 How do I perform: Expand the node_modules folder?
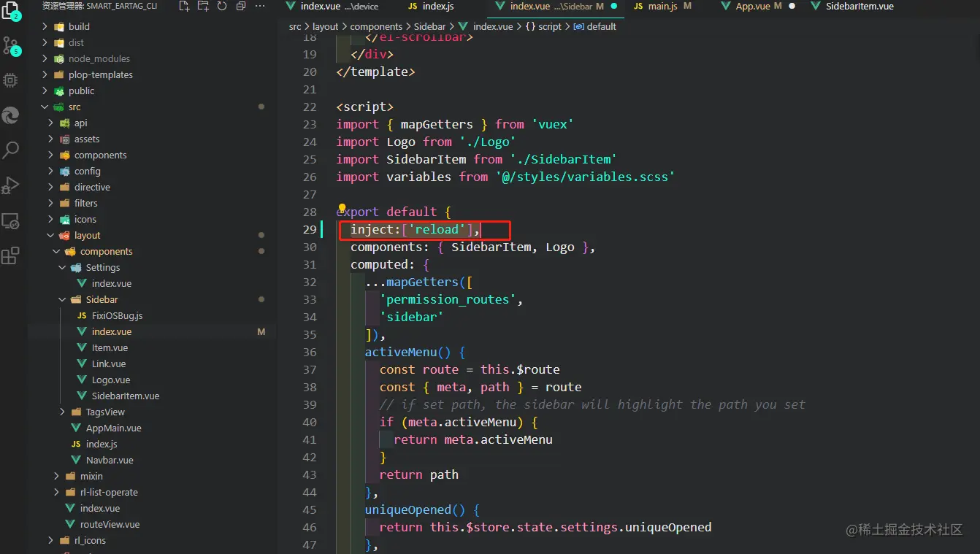coord(45,58)
